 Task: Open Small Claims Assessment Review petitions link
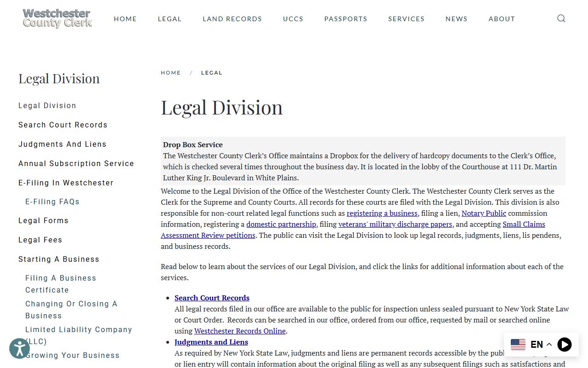tap(353, 230)
